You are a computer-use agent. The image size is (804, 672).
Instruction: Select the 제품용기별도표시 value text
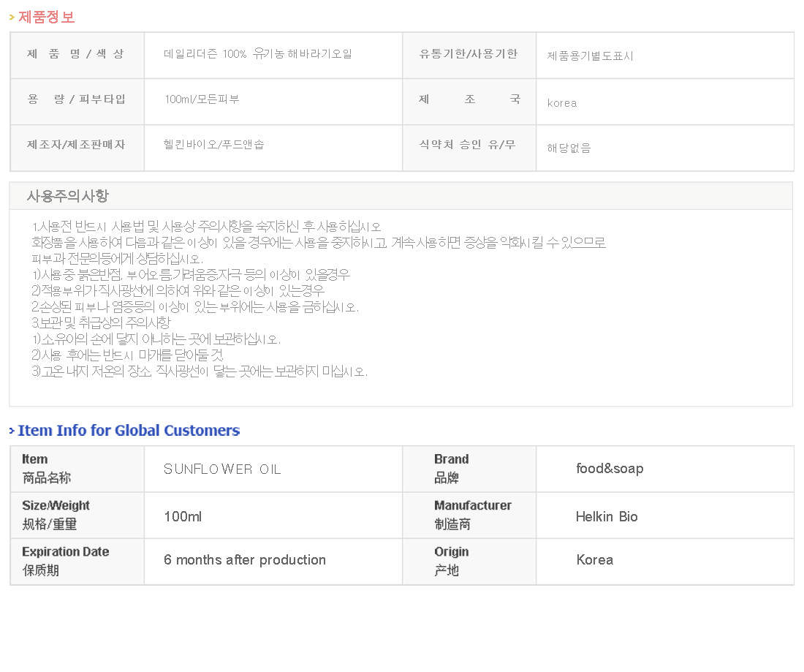591,56
